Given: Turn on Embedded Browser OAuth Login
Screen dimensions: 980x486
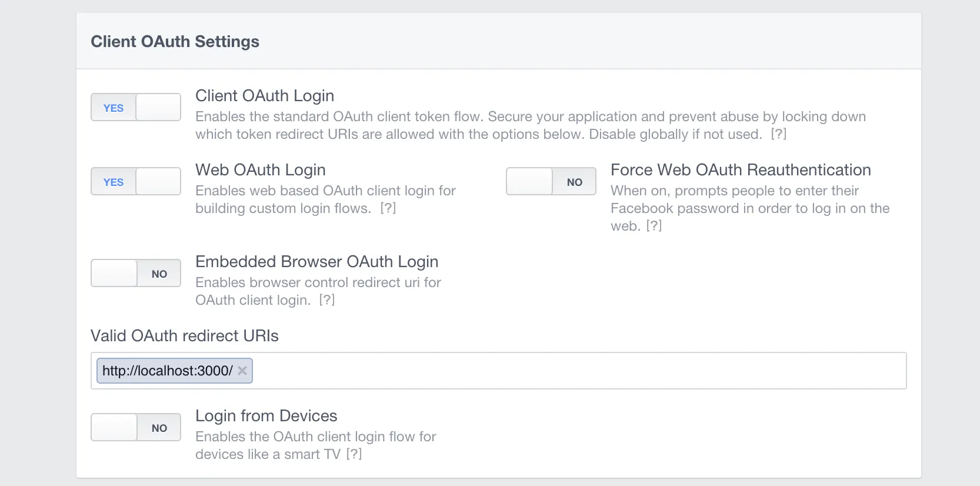Looking at the screenshot, I should 136,274.
